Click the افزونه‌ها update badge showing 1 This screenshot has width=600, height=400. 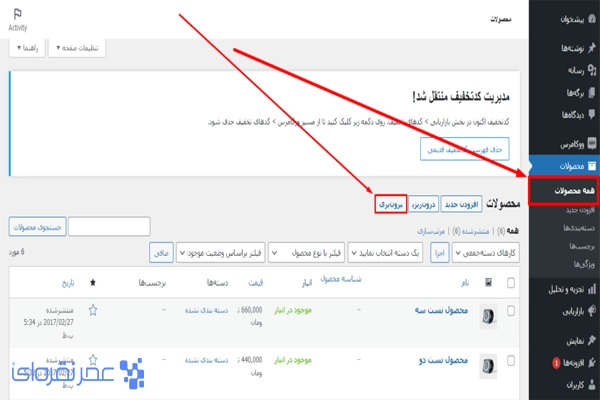(x=556, y=362)
